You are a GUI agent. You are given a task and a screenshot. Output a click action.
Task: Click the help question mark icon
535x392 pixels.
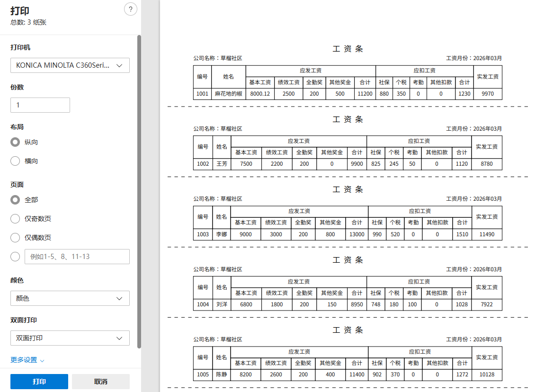(x=131, y=9)
